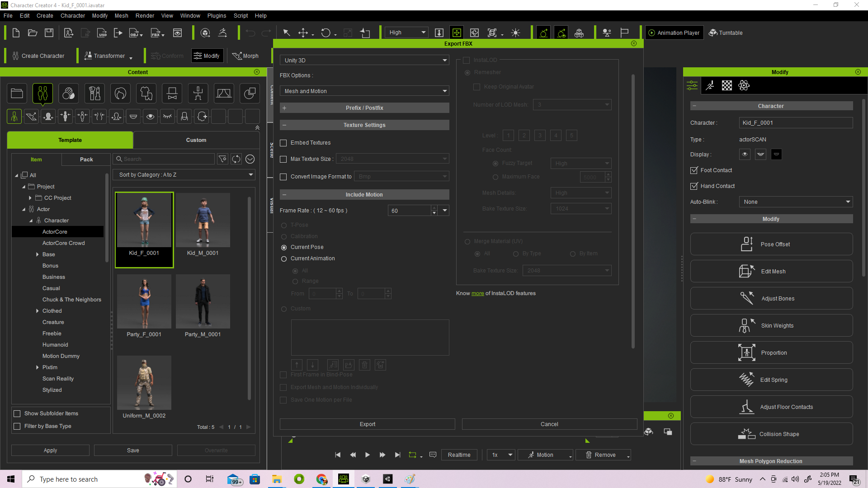Toggle Embed Textures checkbox

tap(283, 142)
